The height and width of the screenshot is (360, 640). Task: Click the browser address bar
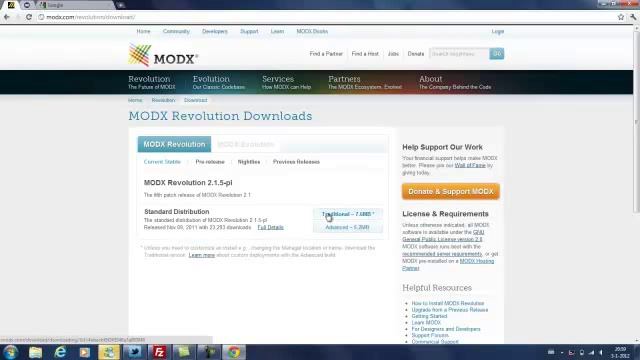click(x=327, y=17)
